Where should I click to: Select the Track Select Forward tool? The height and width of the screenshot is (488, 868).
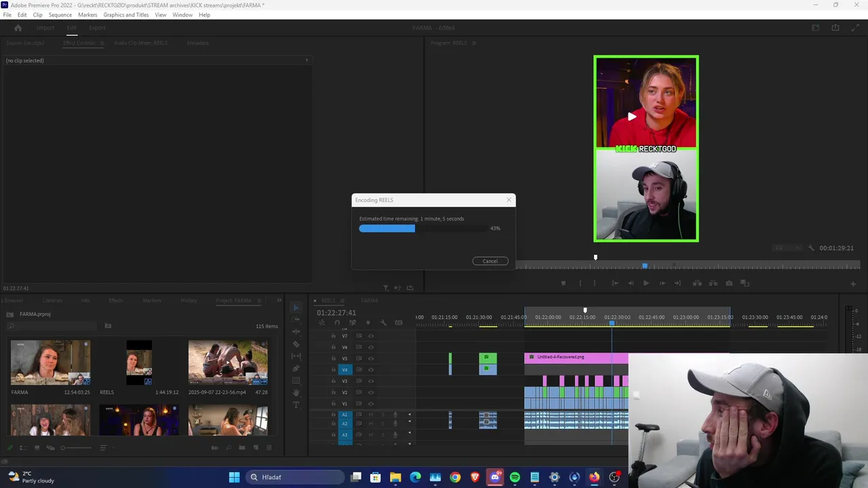tap(296, 319)
